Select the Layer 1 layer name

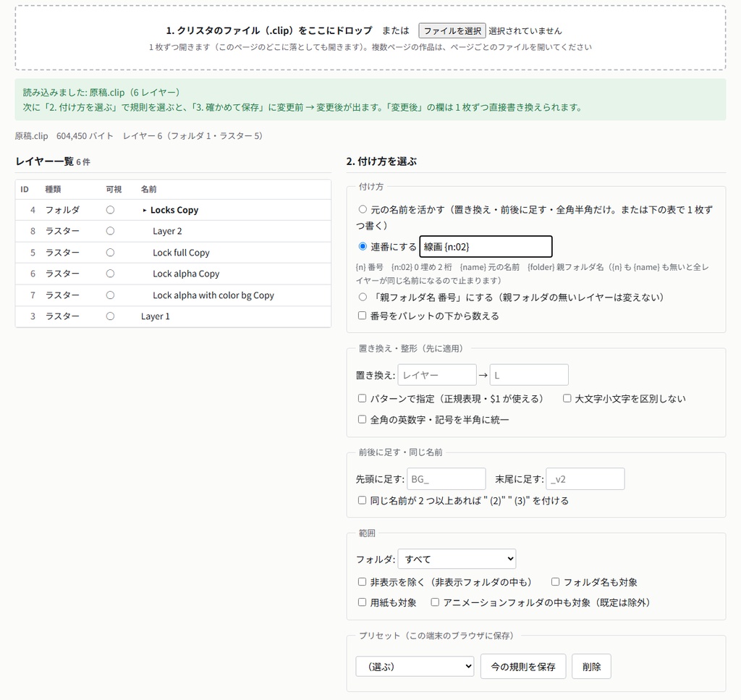point(156,316)
